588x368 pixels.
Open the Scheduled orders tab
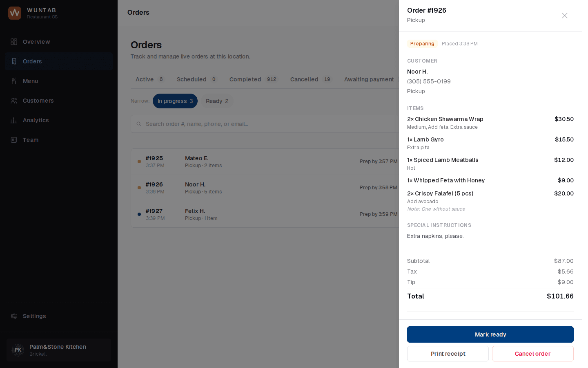(x=196, y=79)
